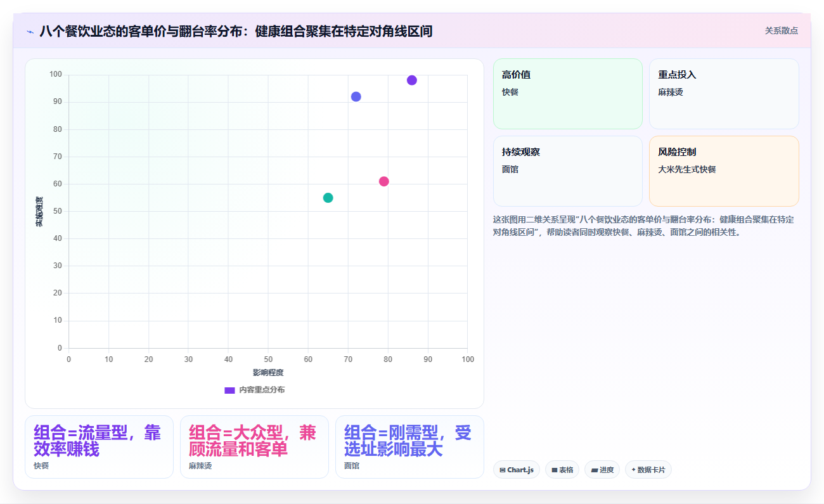
Task: Click the 快餐 text in the 高价值 card
Action: point(510,92)
